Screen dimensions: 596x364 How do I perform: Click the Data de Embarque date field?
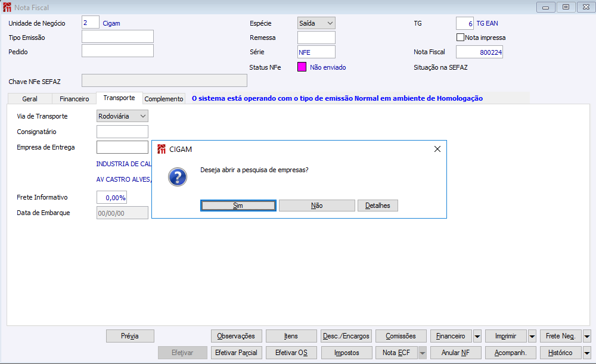(122, 213)
